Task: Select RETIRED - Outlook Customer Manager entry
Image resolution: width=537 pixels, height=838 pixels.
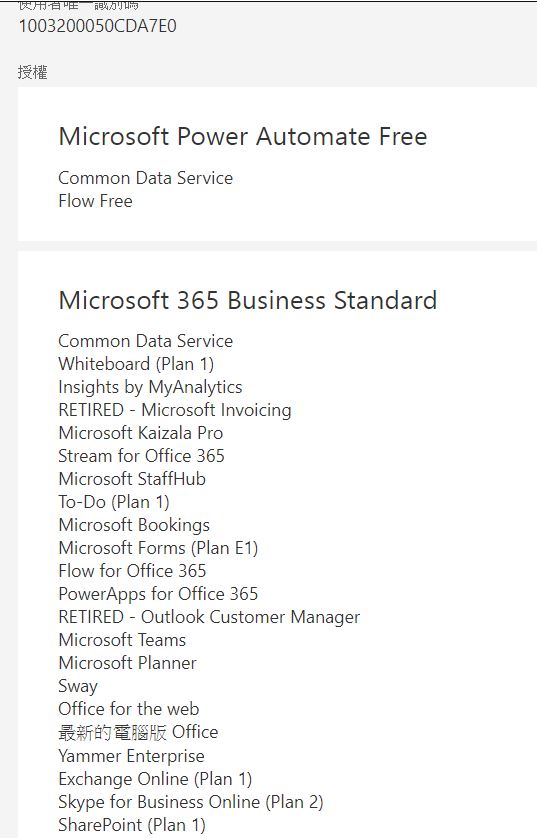Action: pyautogui.click(x=209, y=617)
